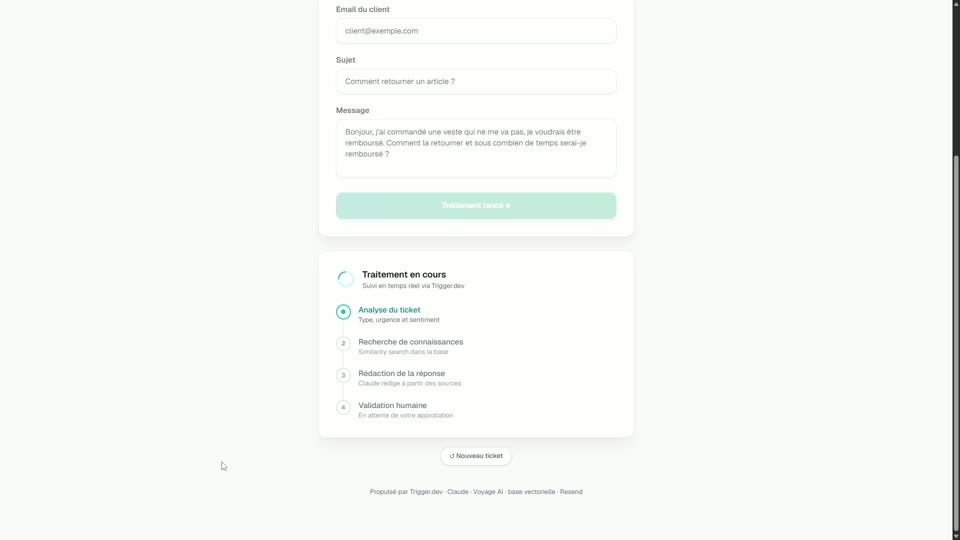Click the step 3 circle icon
This screenshot has height=540, width=960.
coord(343,375)
